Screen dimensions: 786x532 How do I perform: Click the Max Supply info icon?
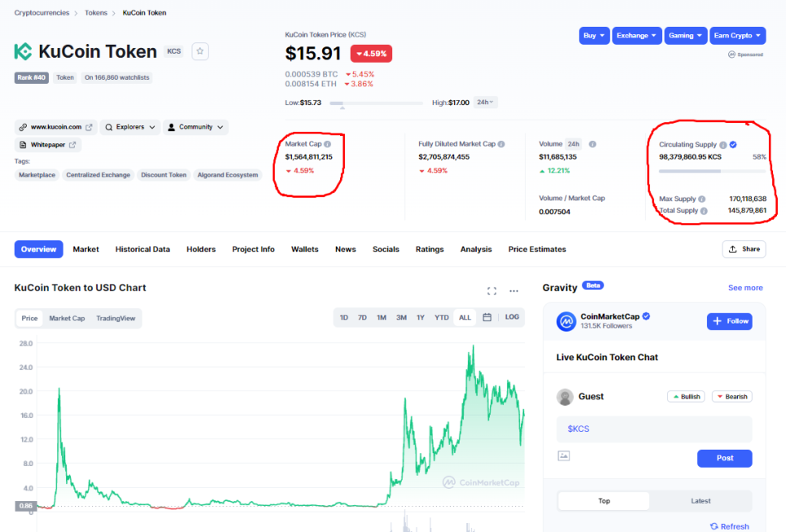click(701, 198)
